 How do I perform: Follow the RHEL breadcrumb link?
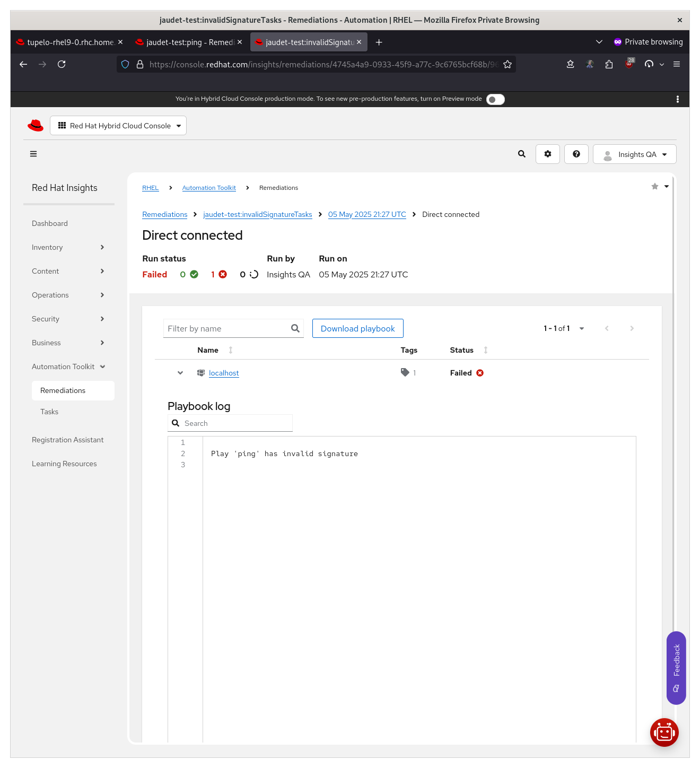pos(151,188)
